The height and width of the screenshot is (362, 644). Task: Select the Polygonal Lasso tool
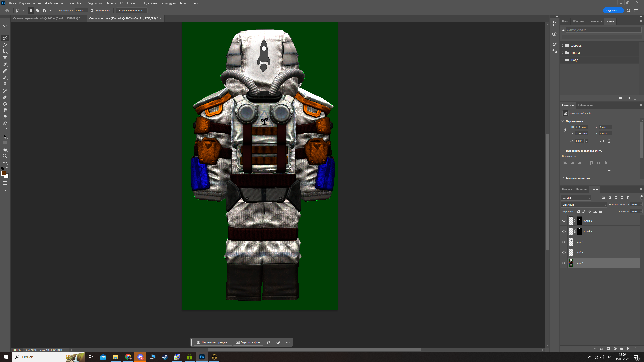pyautogui.click(x=5, y=38)
